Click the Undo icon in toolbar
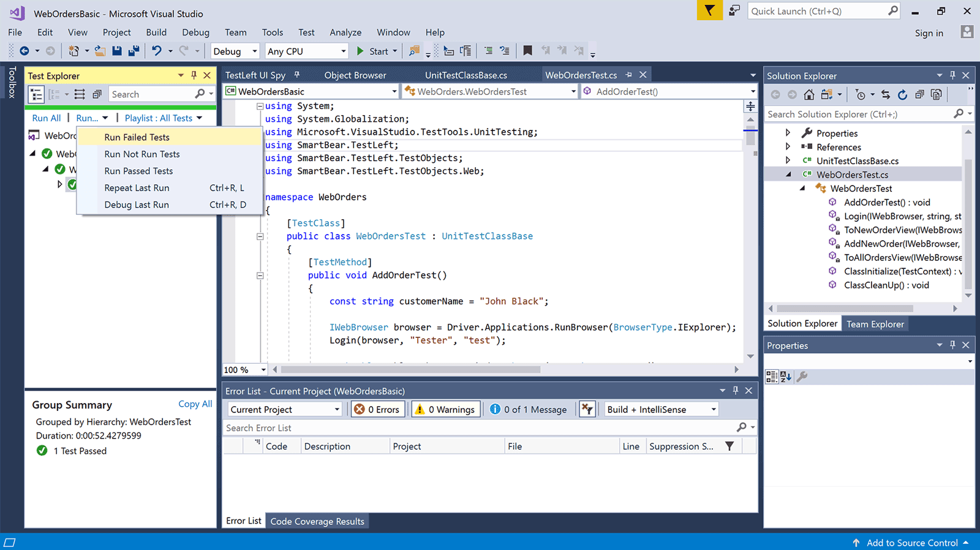Viewport: 980px width, 550px height. (157, 51)
